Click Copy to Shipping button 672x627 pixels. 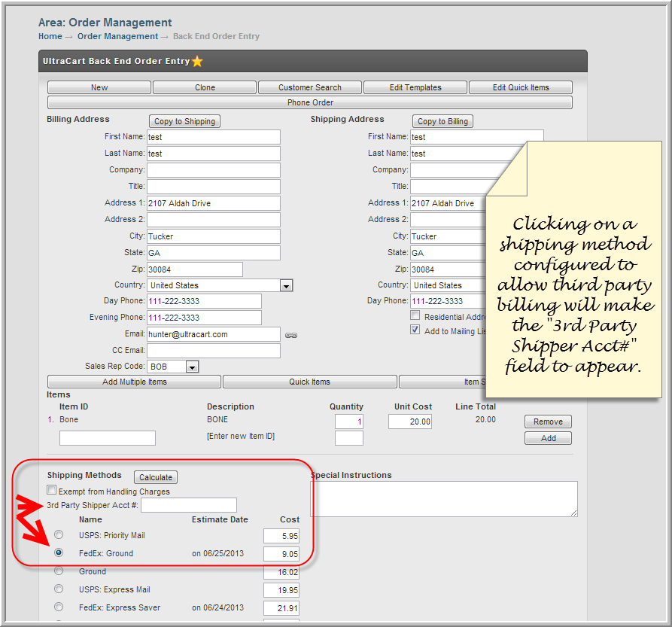(184, 121)
